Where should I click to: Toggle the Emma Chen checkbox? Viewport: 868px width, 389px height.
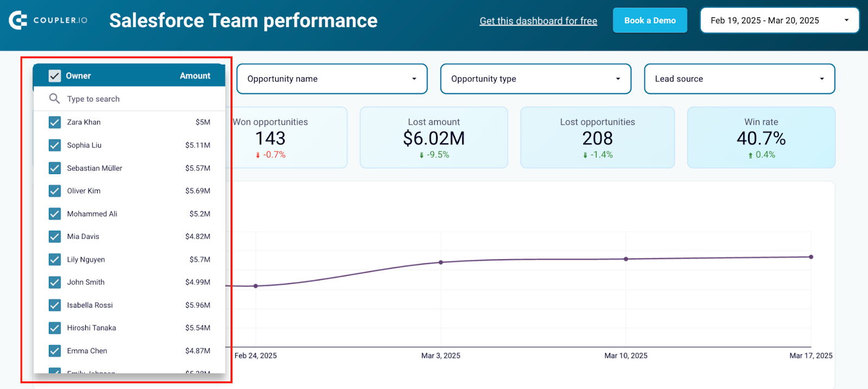(55, 350)
